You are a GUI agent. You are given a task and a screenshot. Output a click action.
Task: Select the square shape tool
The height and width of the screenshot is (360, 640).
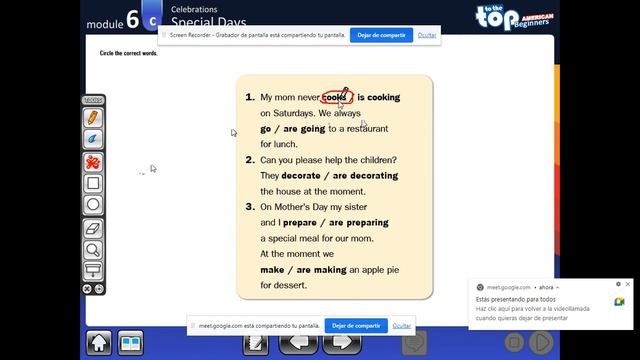[93, 184]
